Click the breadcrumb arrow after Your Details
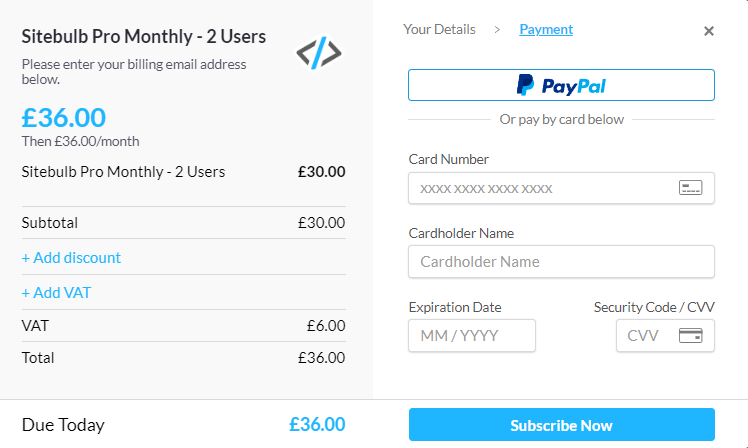 (497, 30)
